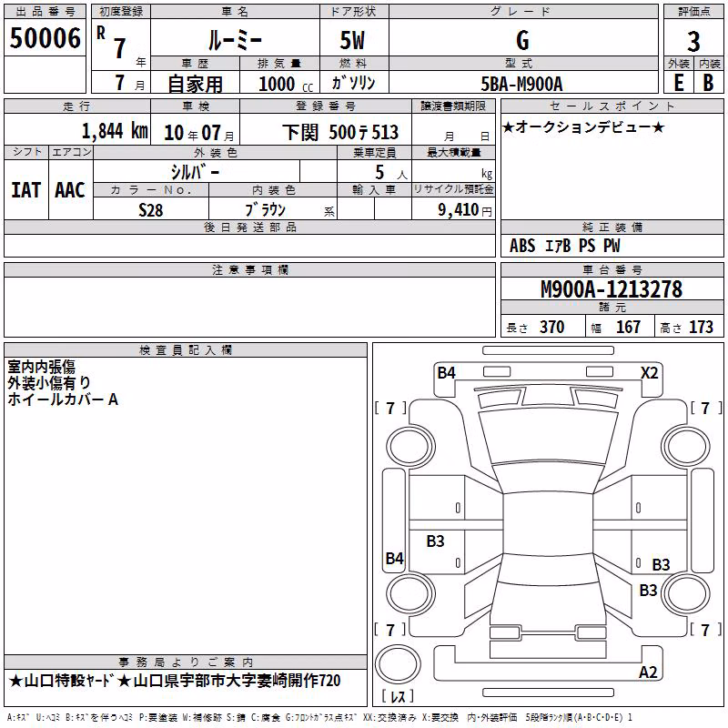Image resolution: width=728 pixels, height=728 pixels.
Task: Select the equipment list ABS エアB PS PW
Action: pyautogui.click(x=564, y=246)
